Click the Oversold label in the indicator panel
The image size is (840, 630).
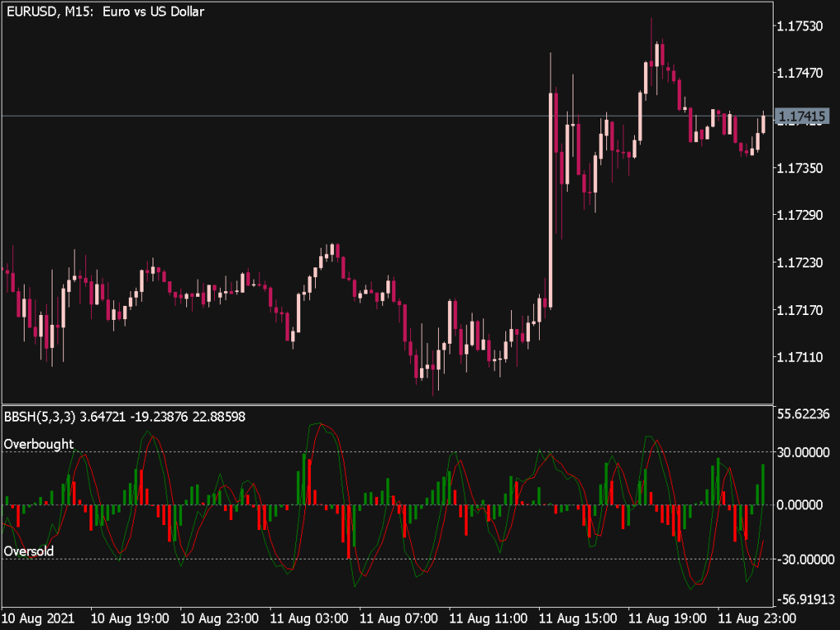30,551
